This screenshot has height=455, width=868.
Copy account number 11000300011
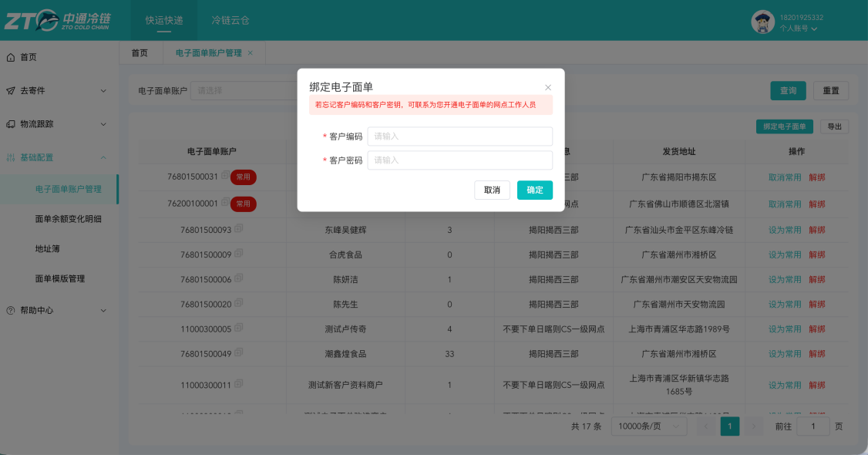[239, 383]
